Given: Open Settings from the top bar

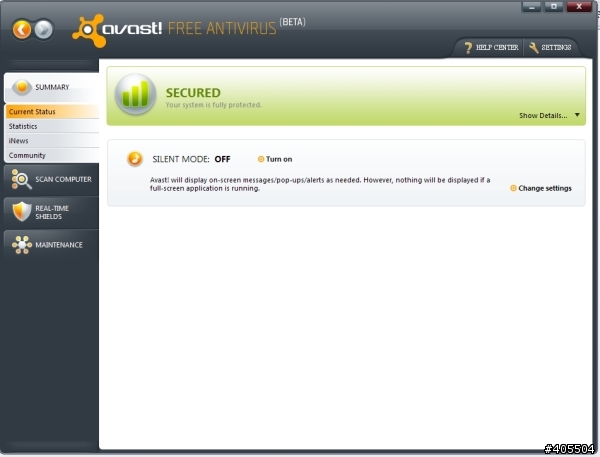Looking at the screenshot, I should pyautogui.click(x=550, y=47).
